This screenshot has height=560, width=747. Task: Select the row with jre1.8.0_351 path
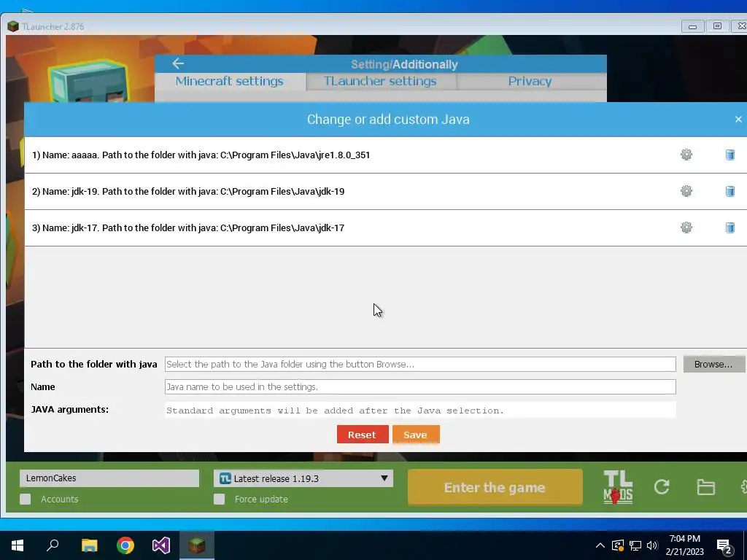pyautogui.click(x=386, y=155)
